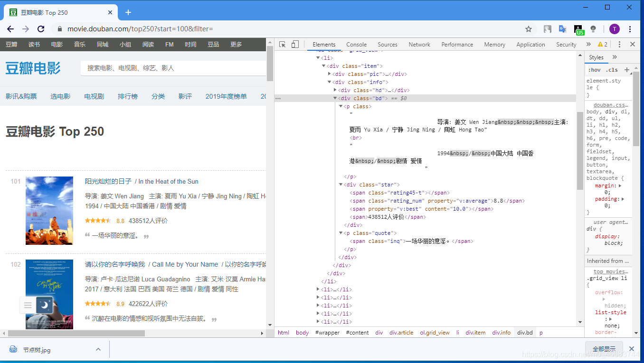This screenshot has width=644, height=363.
Task: Switch to the Console tab
Action: pyautogui.click(x=356, y=44)
